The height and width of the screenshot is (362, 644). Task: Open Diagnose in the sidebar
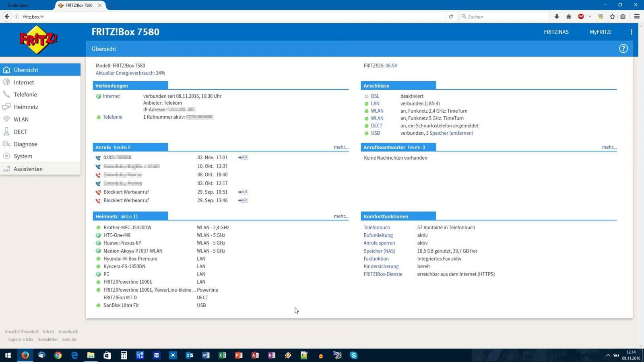click(x=40, y=144)
